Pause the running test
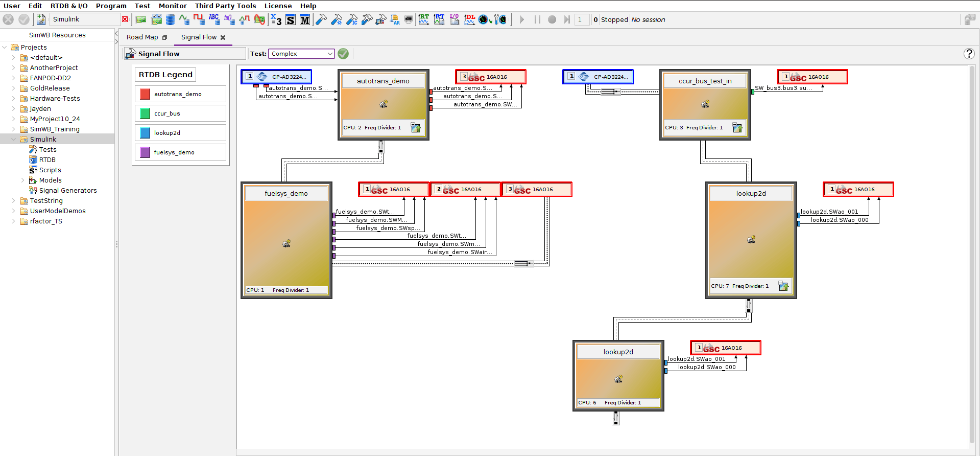Screen dimensions: 980x456 537,19
